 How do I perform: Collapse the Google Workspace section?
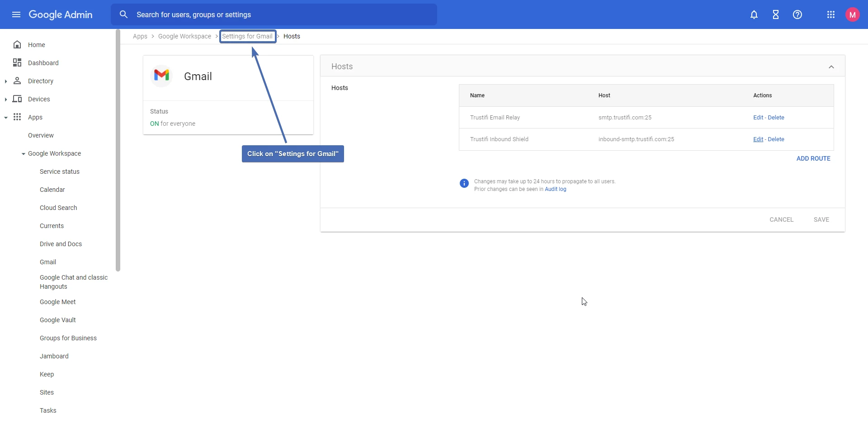(x=23, y=153)
